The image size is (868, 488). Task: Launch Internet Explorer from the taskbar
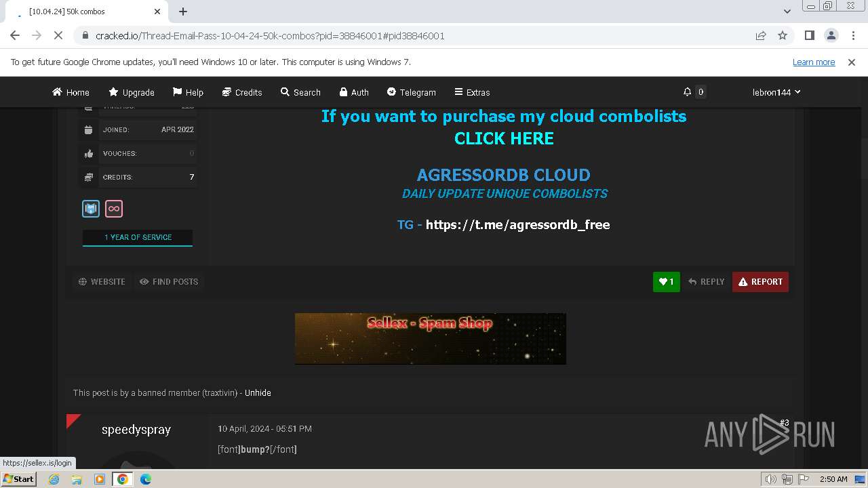[54, 479]
